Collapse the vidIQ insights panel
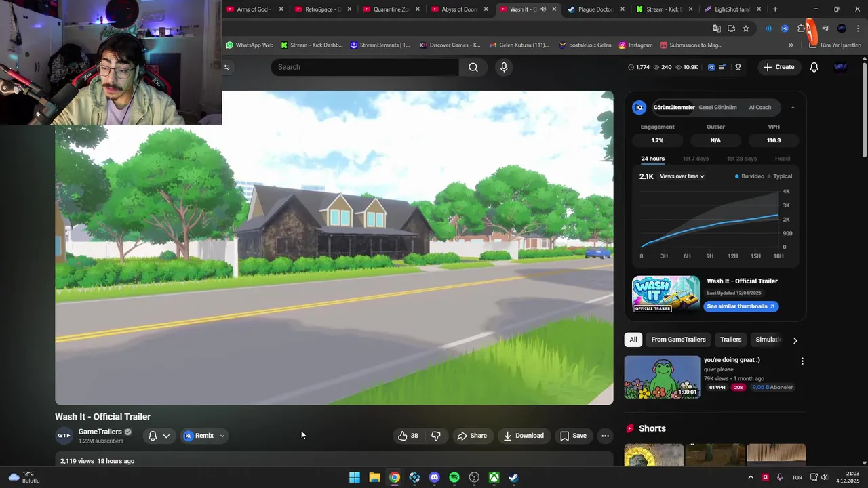This screenshot has height=488, width=868. point(793,107)
